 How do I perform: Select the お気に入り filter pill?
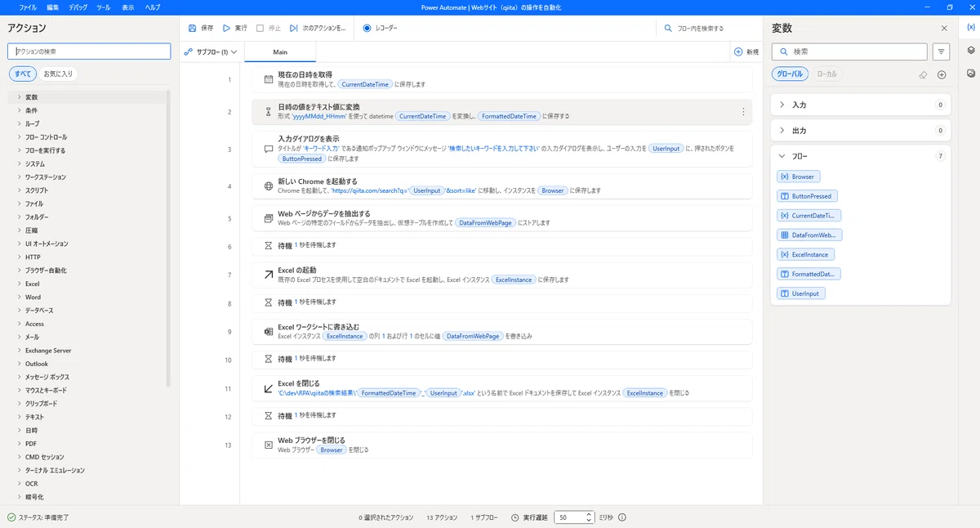(58, 74)
